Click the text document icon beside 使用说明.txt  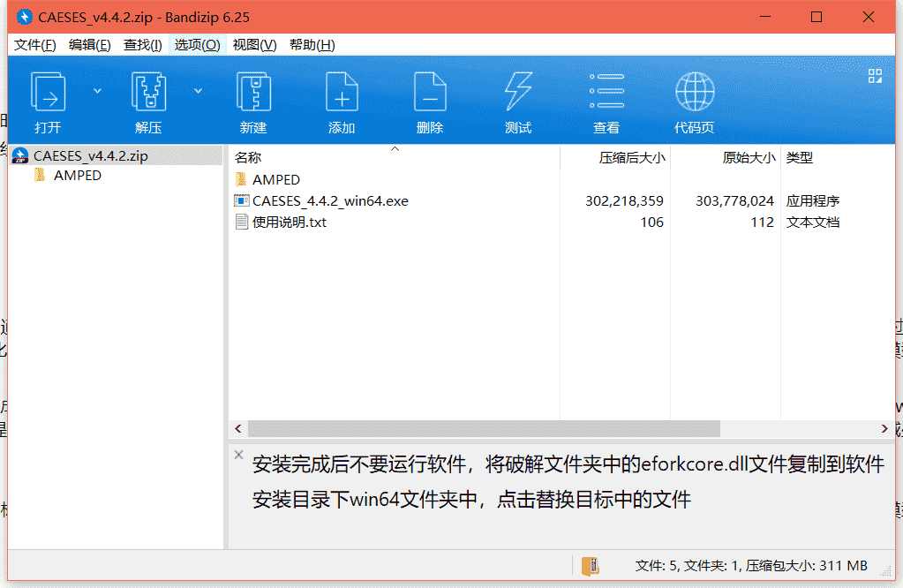[x=242, y=222]
